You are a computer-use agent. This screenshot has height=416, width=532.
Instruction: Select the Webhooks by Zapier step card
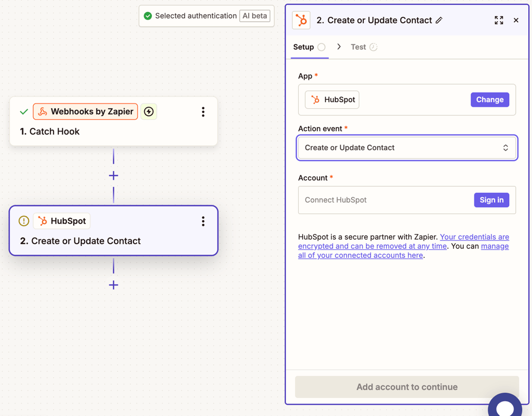[113, 122]
